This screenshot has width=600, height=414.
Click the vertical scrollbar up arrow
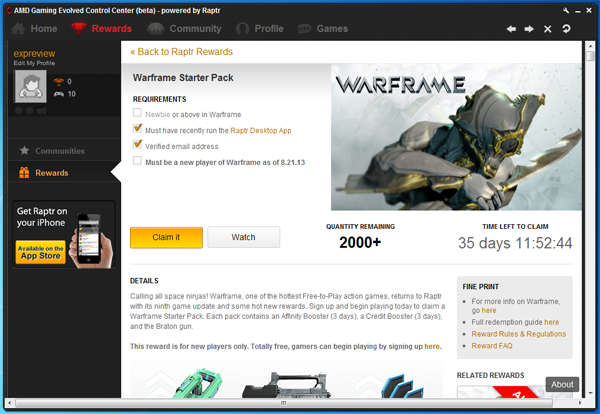pyautogui.click(x=590, y=46)
